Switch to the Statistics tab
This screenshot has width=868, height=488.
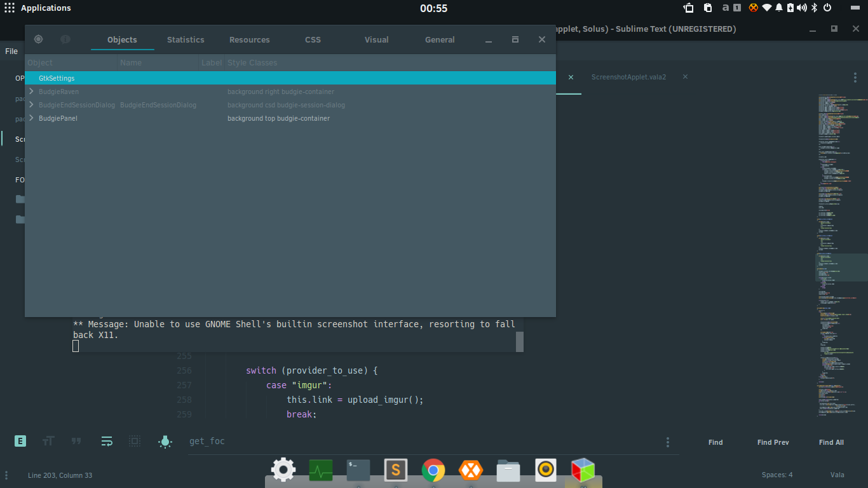[x=186, y=39]
